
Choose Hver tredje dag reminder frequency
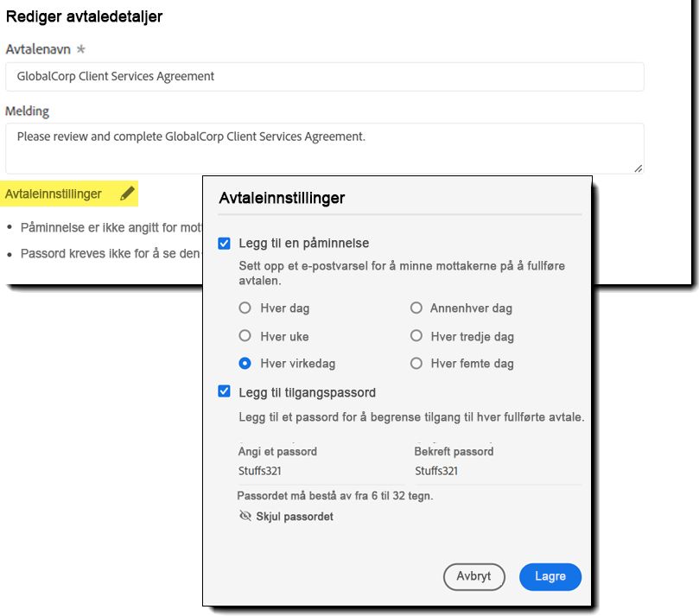[416, 336]
